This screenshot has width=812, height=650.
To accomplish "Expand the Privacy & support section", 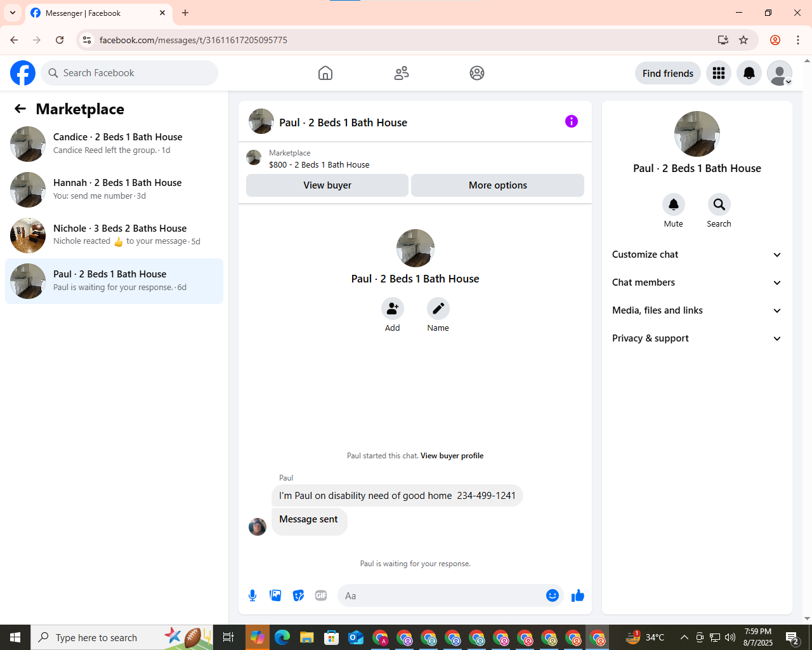I will 697,338.
